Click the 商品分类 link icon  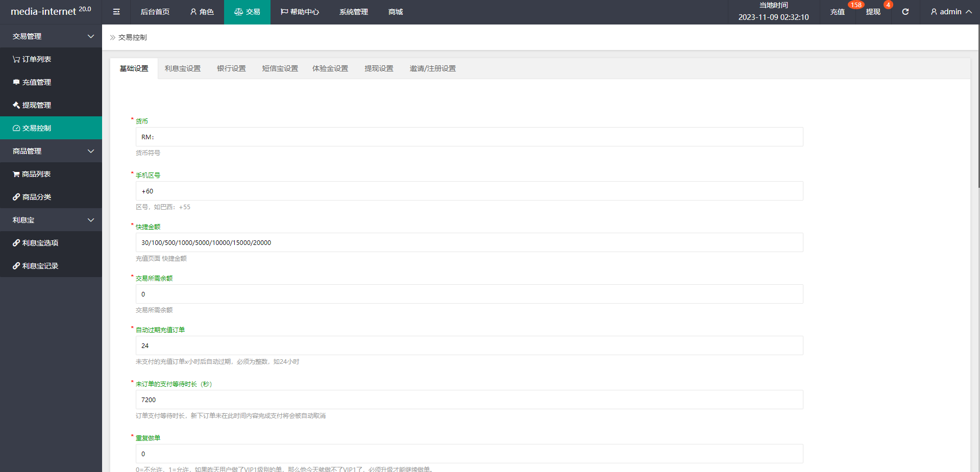tap(16, 197)
